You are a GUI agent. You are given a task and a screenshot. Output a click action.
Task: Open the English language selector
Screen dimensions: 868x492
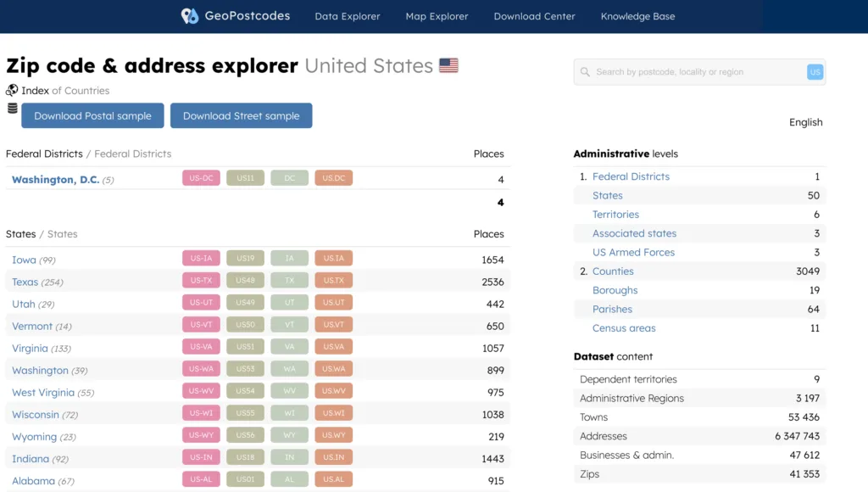click(805, 122)
